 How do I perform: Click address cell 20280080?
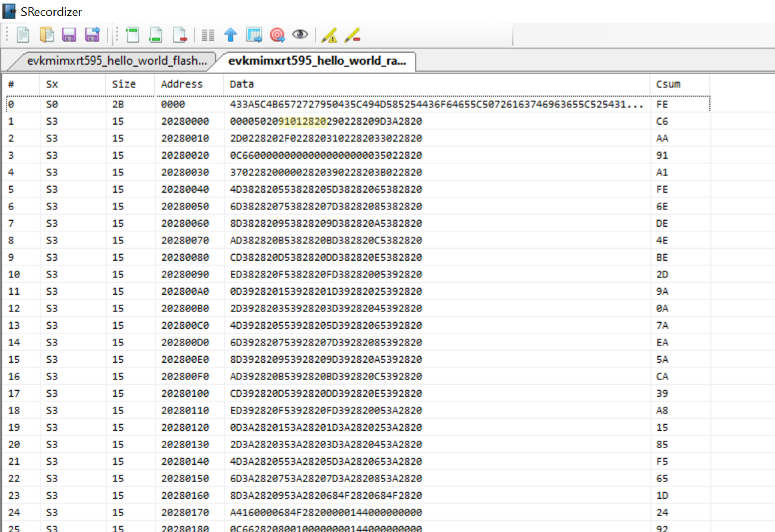pyautogui.click(x=189, y=257)
